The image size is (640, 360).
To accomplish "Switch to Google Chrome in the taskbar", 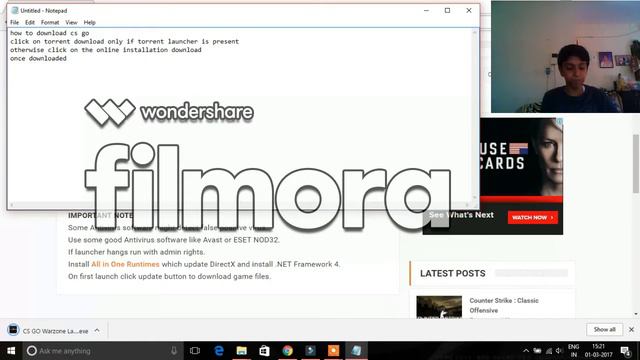I will (287, 351).
